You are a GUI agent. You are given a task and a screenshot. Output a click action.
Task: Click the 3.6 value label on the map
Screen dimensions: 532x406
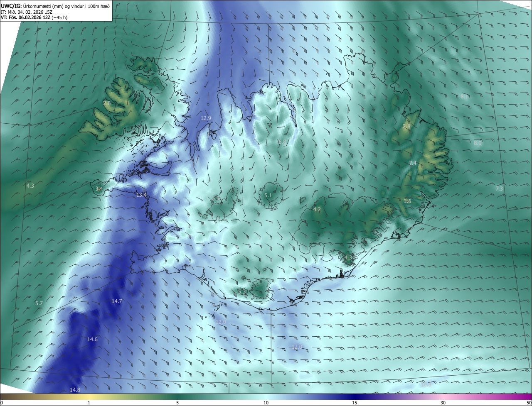click(x=407, y=201)
